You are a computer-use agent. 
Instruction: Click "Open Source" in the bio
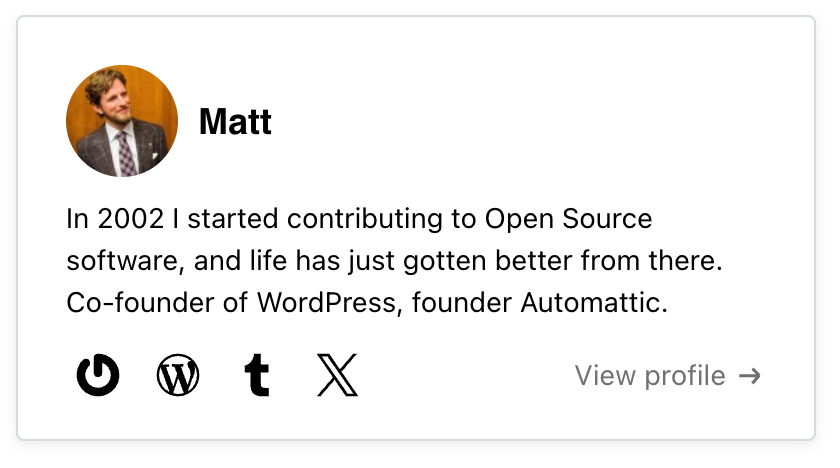point(568,219)
